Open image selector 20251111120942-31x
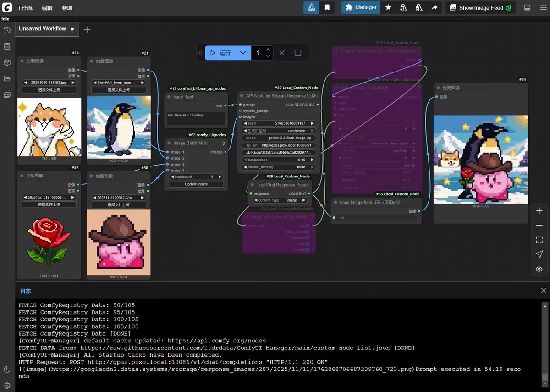 (118, 197)
